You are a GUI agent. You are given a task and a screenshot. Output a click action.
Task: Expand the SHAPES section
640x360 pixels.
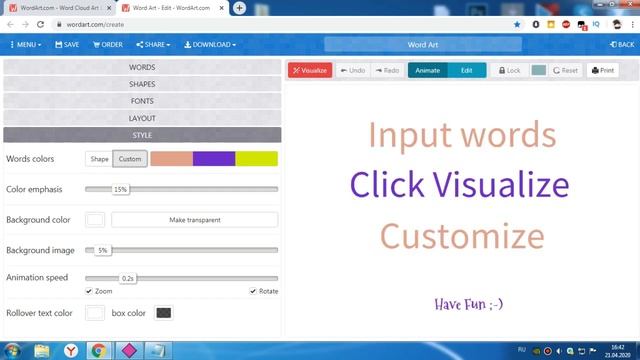[142, 84]
